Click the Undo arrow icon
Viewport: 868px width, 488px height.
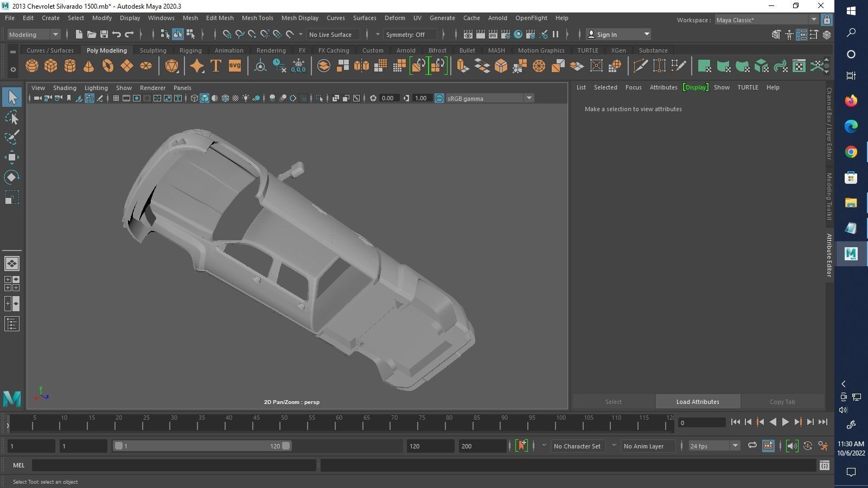pyautogui.click(x=117, y=34)
